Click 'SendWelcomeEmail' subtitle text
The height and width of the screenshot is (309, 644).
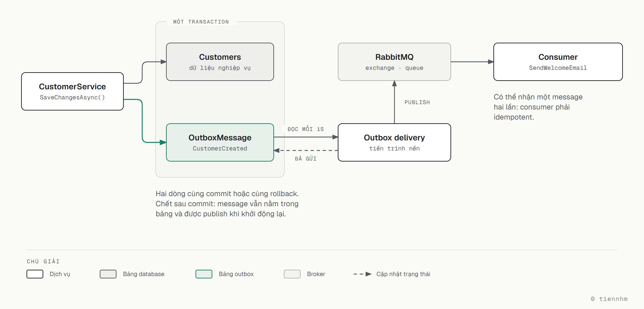558,68
